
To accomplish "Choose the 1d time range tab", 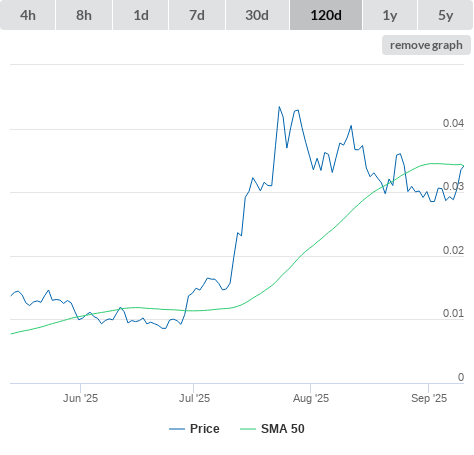I will (141, 15).
